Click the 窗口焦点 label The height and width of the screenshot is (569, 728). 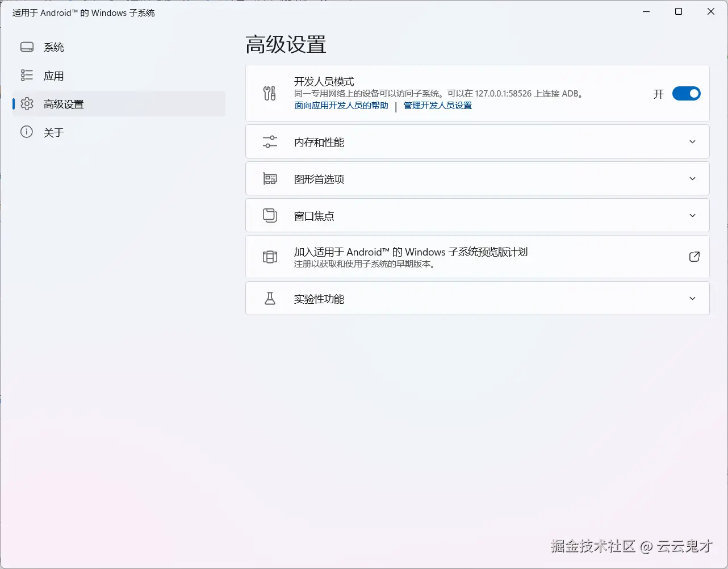tap(314, 216)
